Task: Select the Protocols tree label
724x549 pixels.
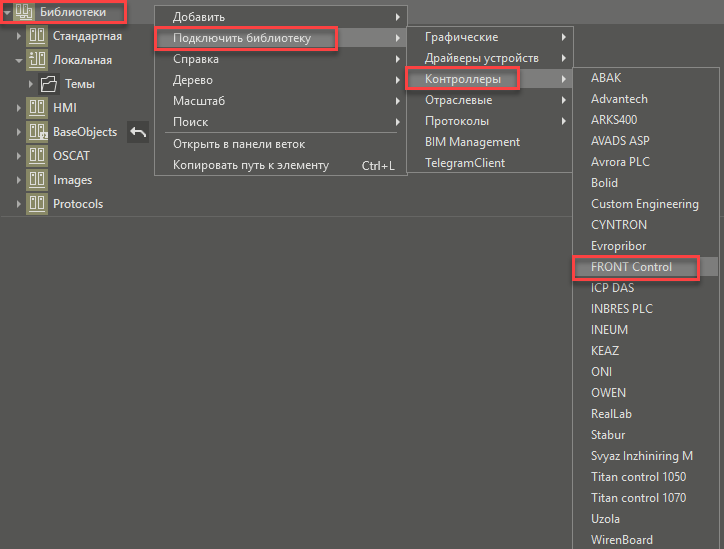Action: click(78, 204)
